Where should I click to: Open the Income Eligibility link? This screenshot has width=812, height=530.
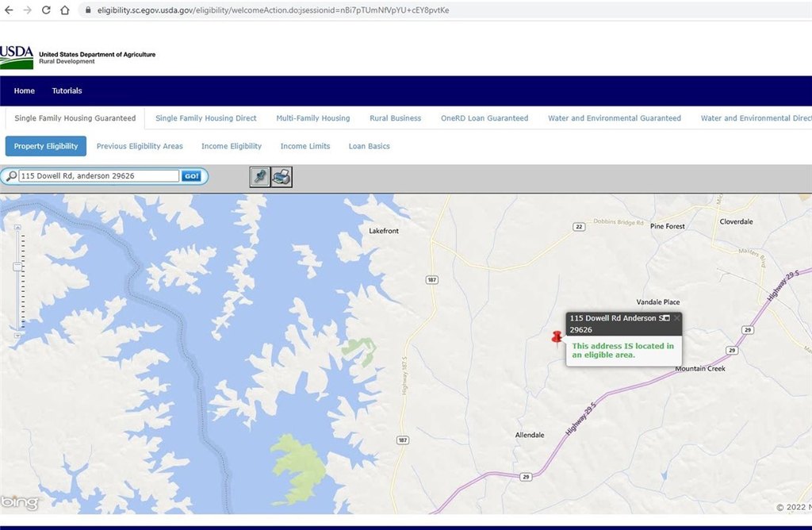pos(232,146)
